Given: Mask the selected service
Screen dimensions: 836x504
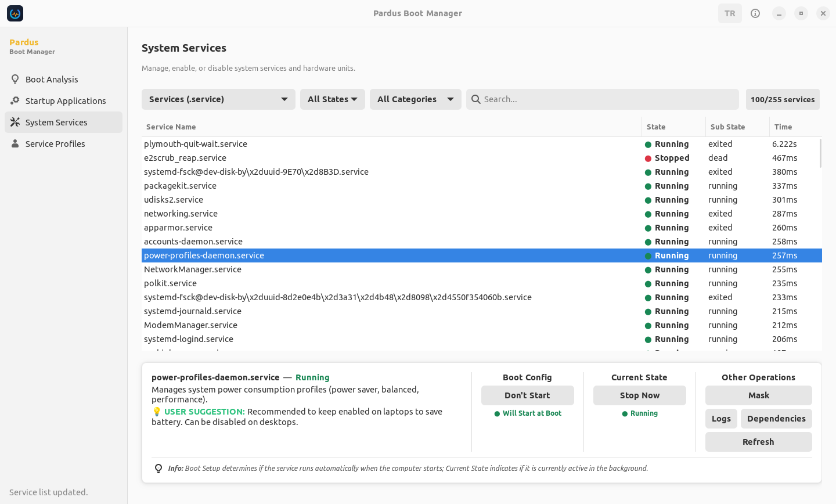Looking at the screenshot, I should coord(759,395).
